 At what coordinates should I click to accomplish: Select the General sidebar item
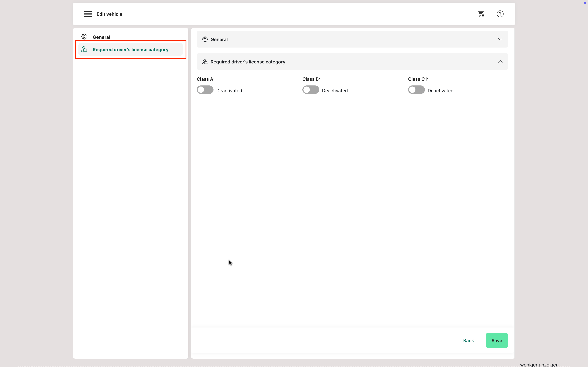(101, 37)
